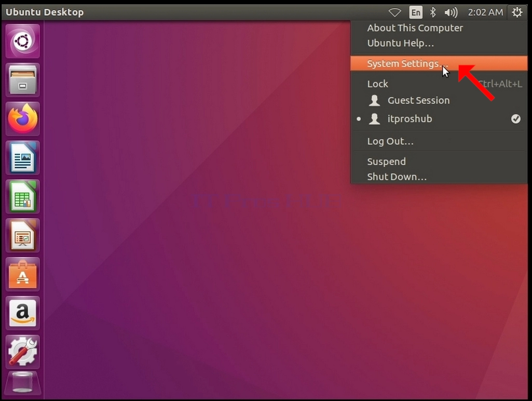This screenshot has height=401, width=532.
Task: Show the 2:02 AM clock calendar
Action: click(x=485, y=12)
